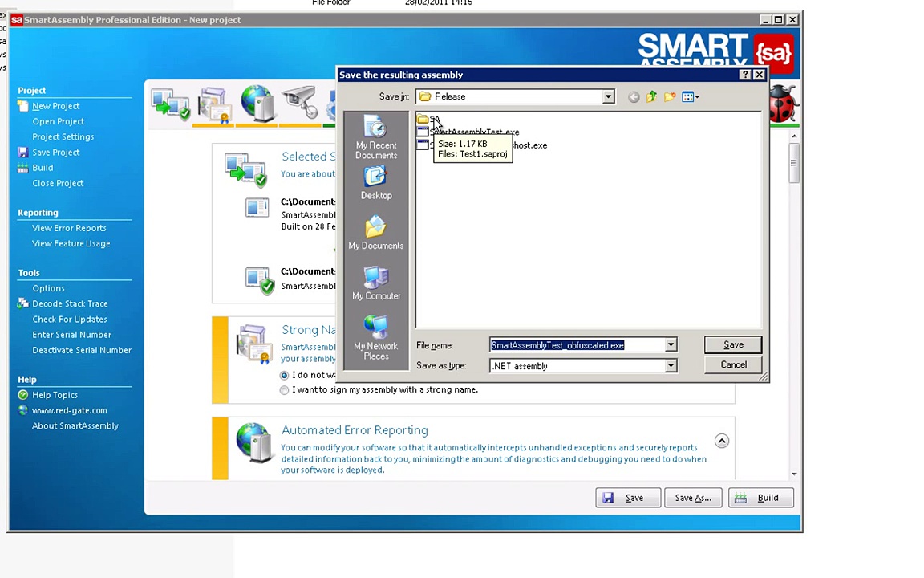This screenshot has width=924, height=578.
Task: Select the 'I do not want' radio option
Action: point(284,375)
